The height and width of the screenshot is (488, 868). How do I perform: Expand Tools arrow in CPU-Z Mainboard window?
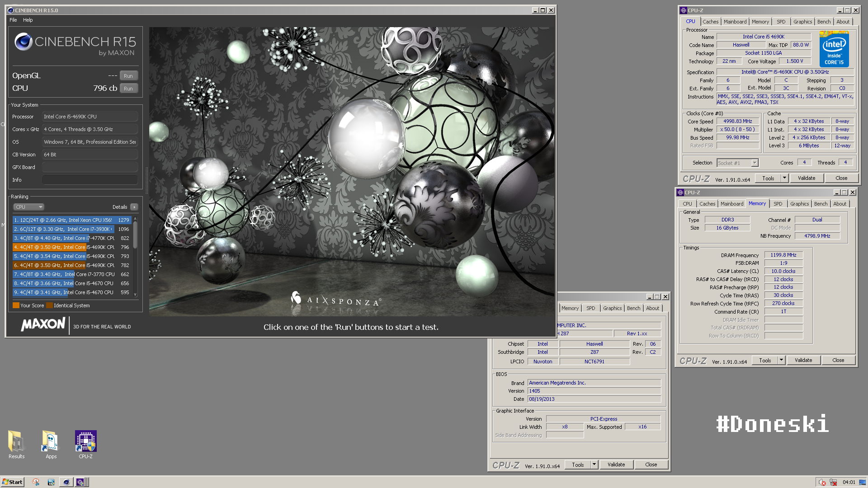click(594, 465)
